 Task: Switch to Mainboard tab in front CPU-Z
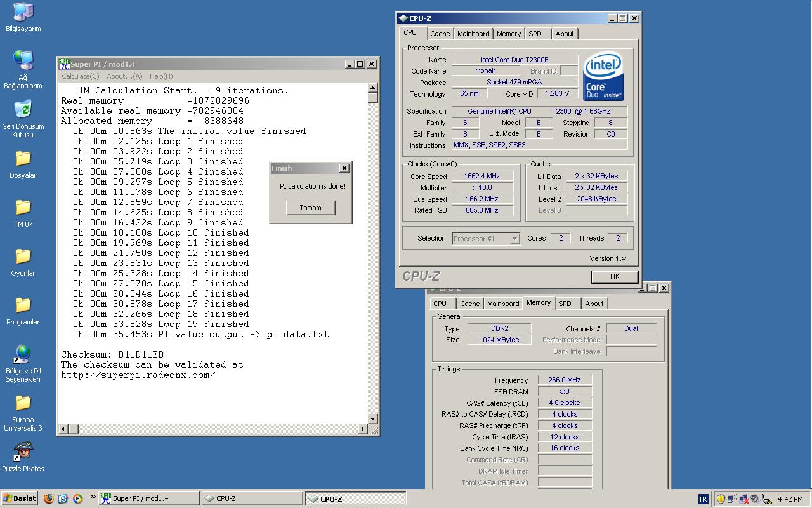pos(473,34)
